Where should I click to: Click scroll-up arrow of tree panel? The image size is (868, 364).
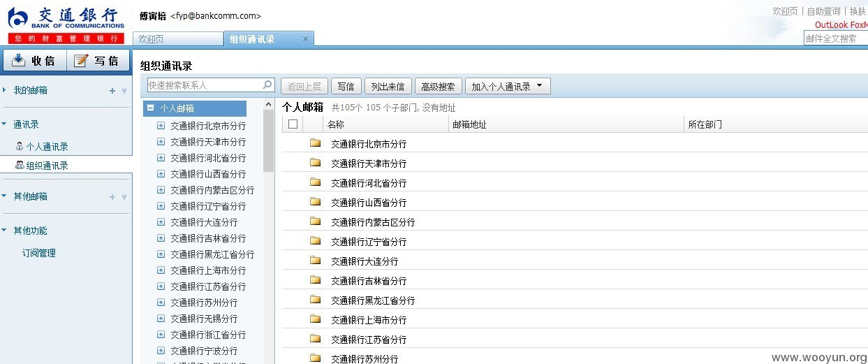click(269, 105)
